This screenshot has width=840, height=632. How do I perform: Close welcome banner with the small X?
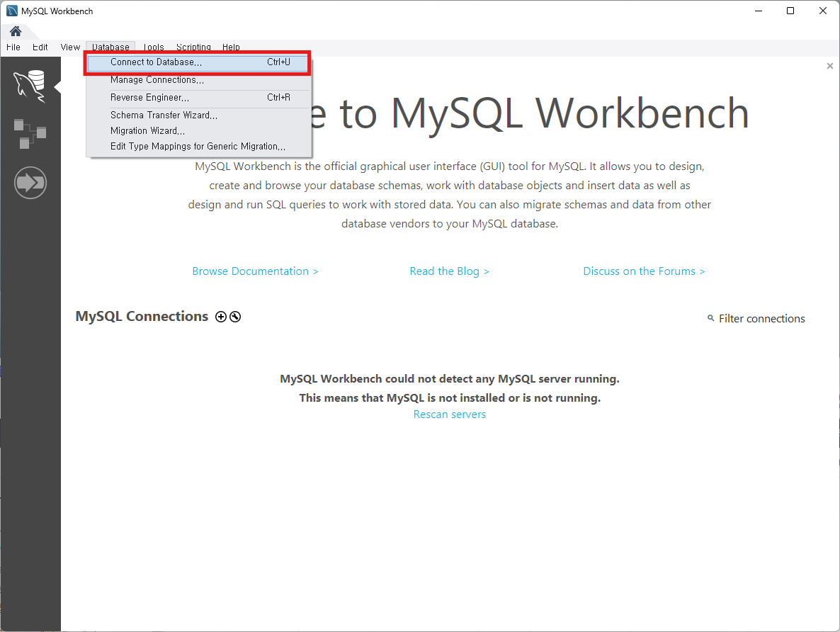pyautogui.click(x=830, y=66)
